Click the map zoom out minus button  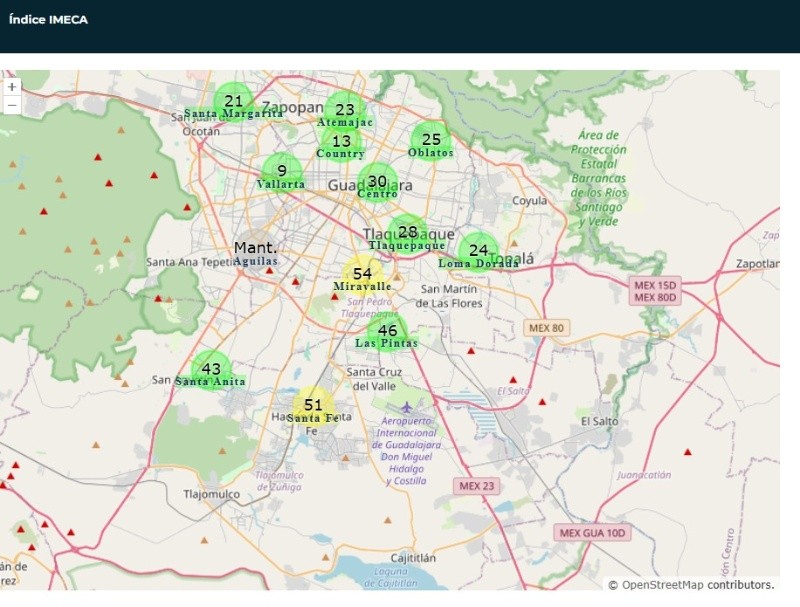point(12,105)
